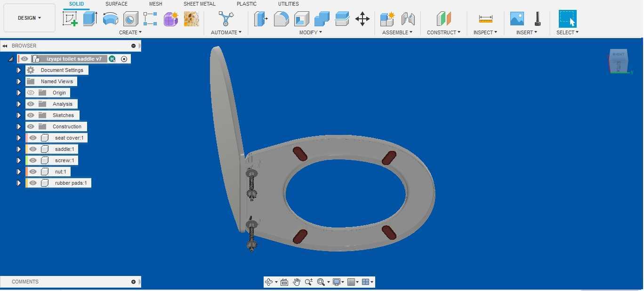Open the ASSEMBLE dropdown menu
This screenshot has height=291, width=644.
click(x=397, y=32)
